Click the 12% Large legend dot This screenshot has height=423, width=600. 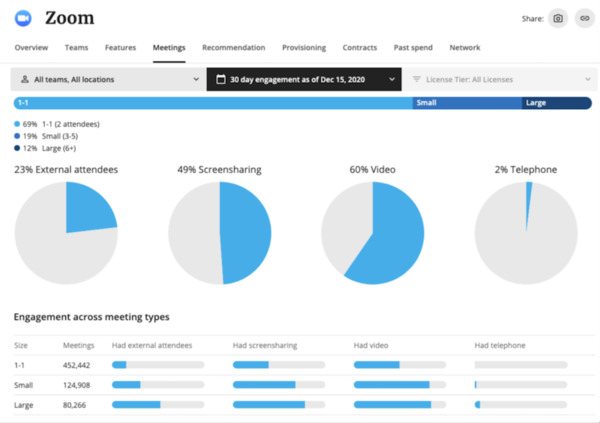coord(17,148)
